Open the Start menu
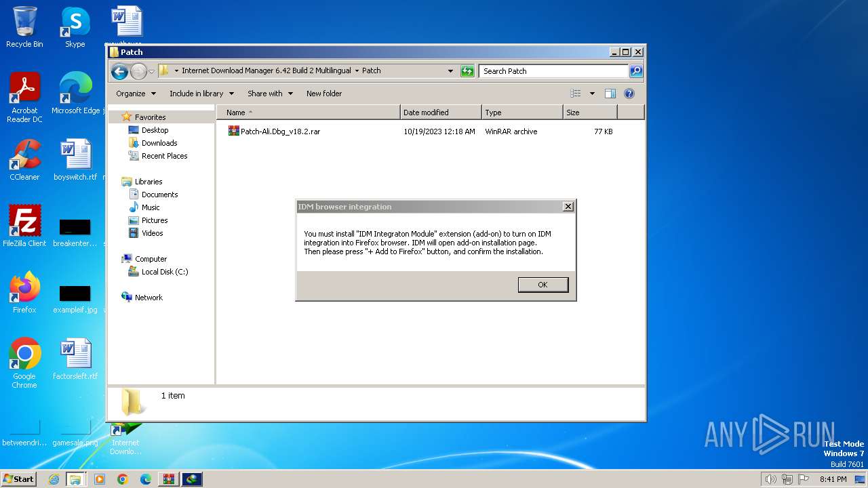The width and height of the screenshot is (868, 488). (x=18, y=479)
